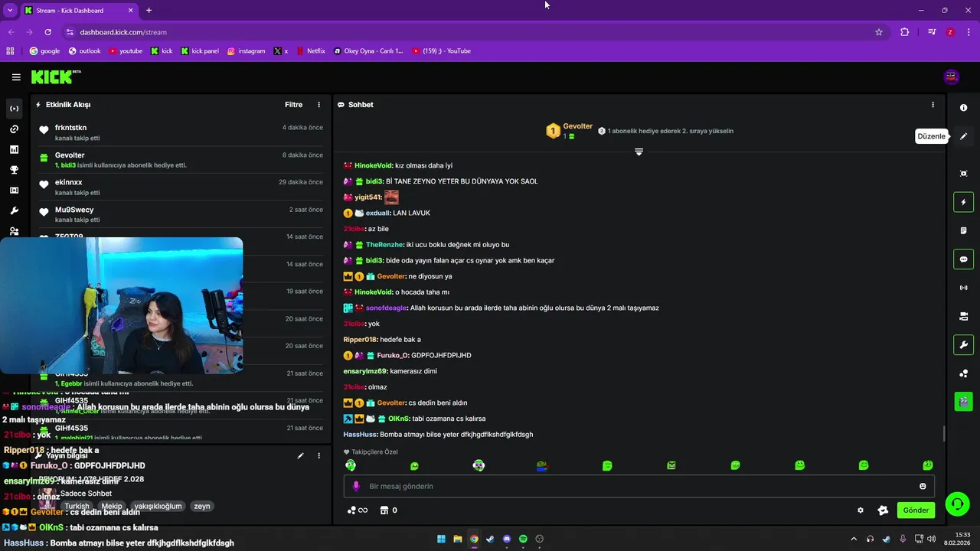Toggle the broadcast signal widget icon

click(x=964, y=288)
